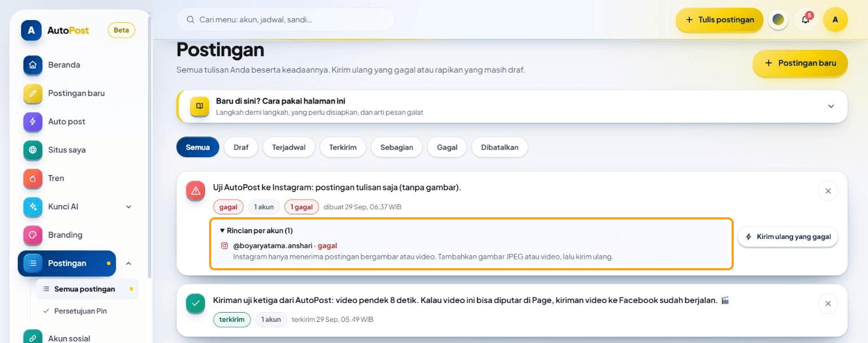Click the Uji AutoPost ke Instagram post title
Viewport: 868px width, 343px height.
coord(337,188)
